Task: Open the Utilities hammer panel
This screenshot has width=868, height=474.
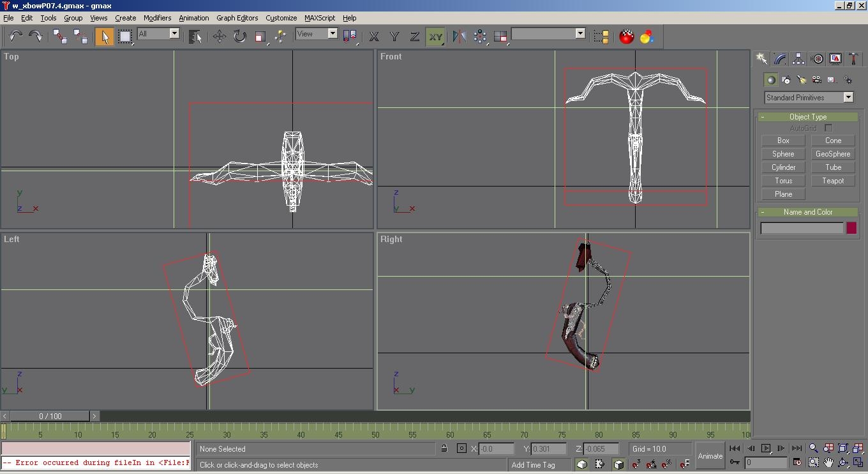Action: [853, 59]
